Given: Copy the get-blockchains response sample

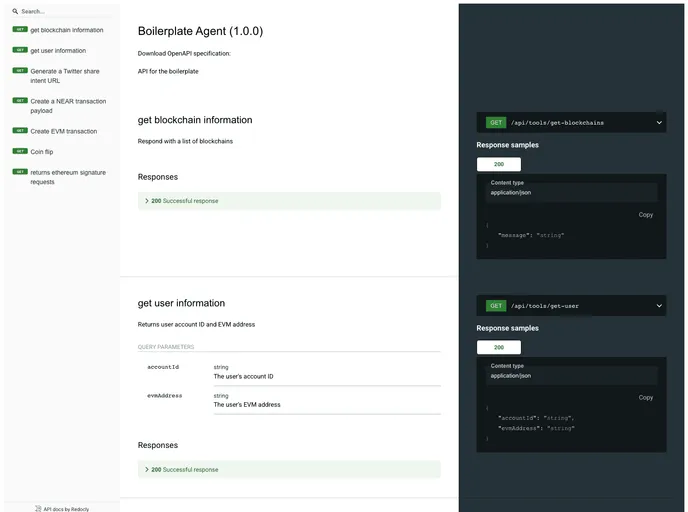Looking at the screenshot, I should (645, 215).
